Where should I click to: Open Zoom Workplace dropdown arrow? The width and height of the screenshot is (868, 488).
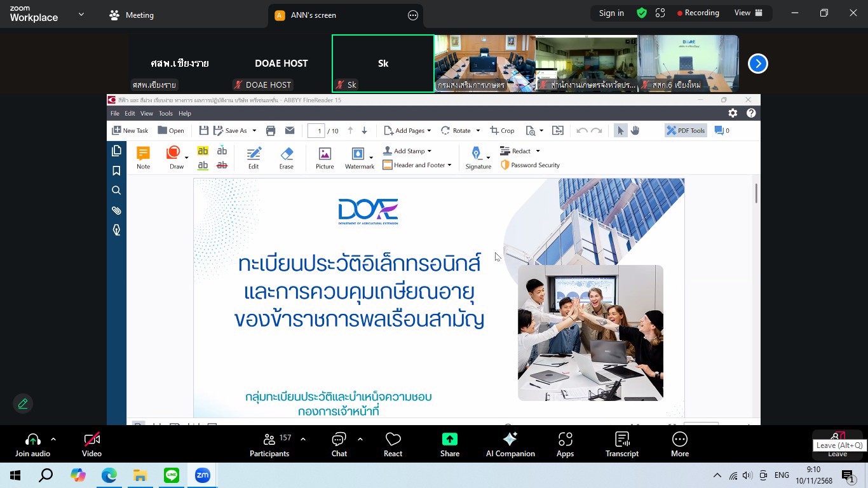coord(81,14)
